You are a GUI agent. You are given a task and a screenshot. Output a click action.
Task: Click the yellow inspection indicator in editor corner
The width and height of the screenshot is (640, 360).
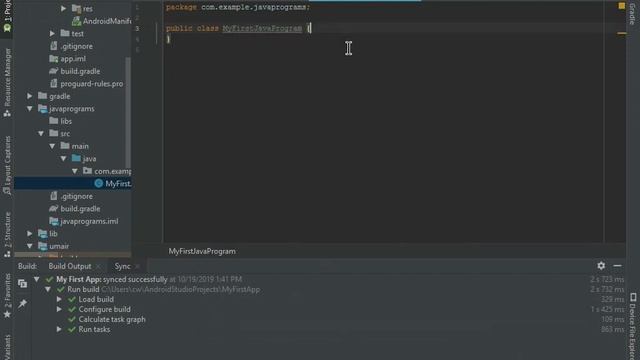622,6
